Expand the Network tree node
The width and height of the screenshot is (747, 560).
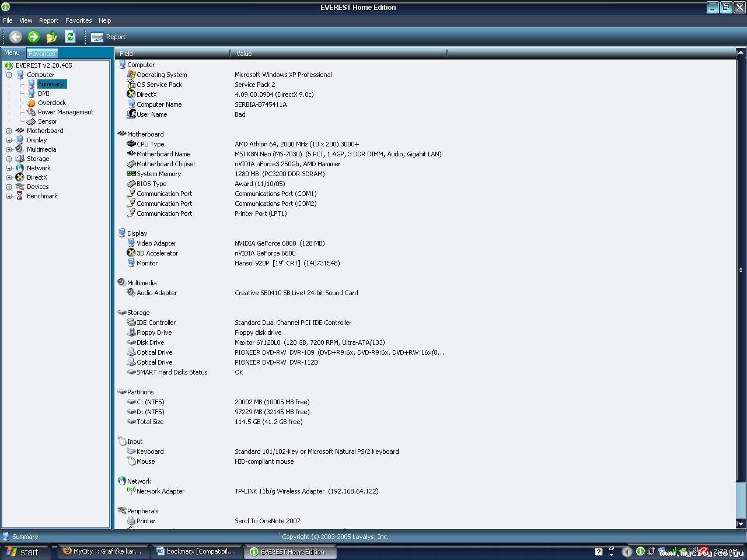coord(9,168)
